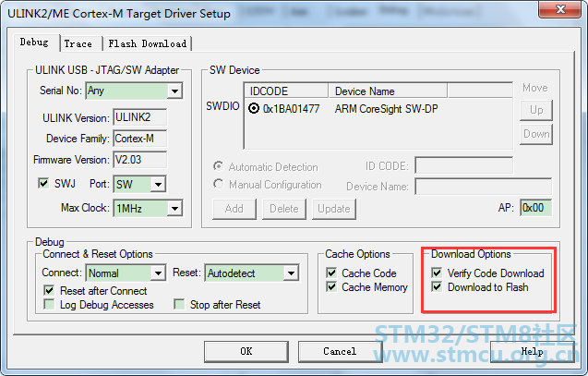This screenshot has height=376, width=588.
Task: Click the OK button
Action: pos(246,352)
